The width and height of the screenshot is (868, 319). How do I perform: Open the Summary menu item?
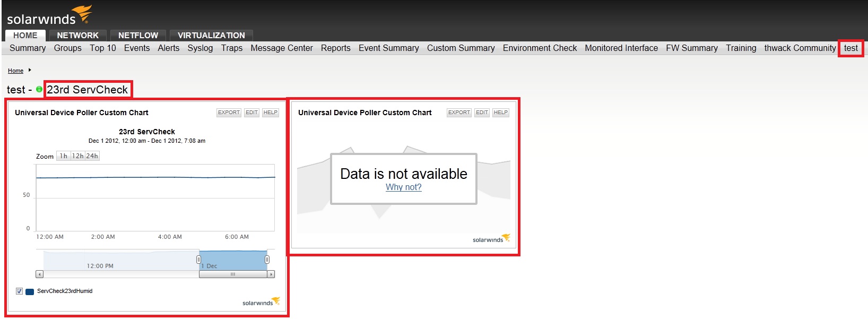(28, 48)
